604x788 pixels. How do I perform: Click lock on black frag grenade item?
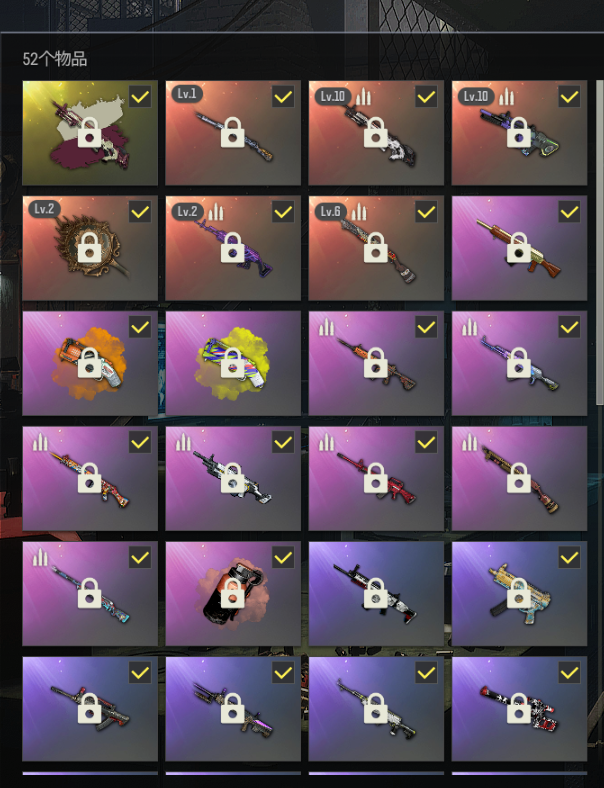pyautogui.click(x=233, y=593)
